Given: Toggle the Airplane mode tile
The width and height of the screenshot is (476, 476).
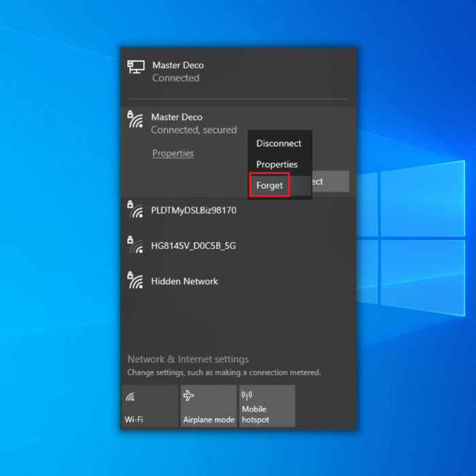Looking at the screenshot, I should (209, 406).
